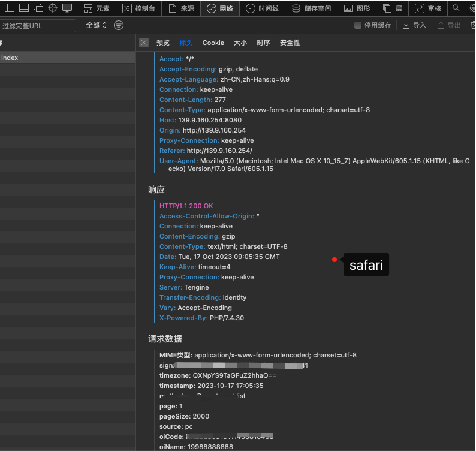Viewport: 476px width, 451px height.
Task: Open the 全部 resource type dropdown
Action: tap(97, 25)
